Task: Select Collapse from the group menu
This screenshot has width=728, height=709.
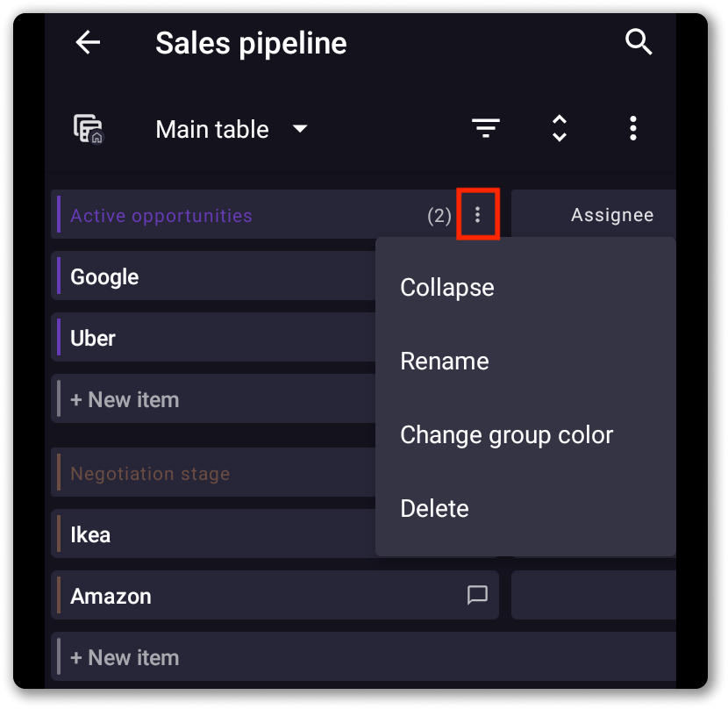Action: coord(447,288)
